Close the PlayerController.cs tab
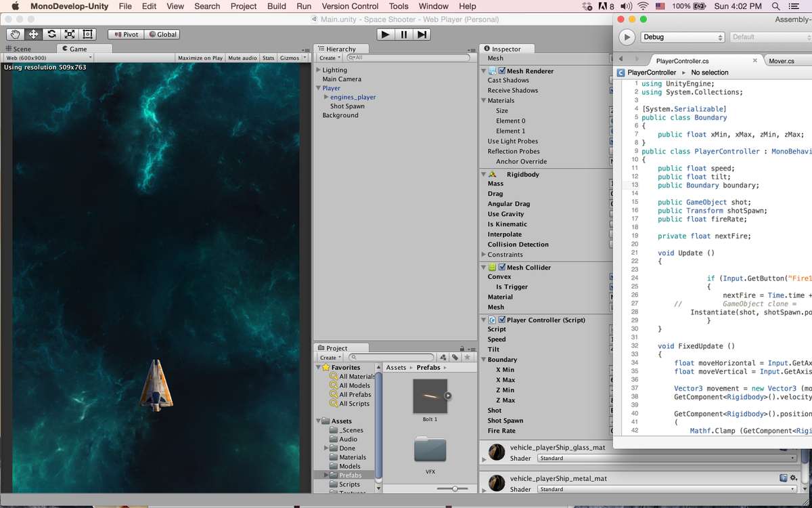The height and width of the screenshot is (508, 812). pos(755,60)
